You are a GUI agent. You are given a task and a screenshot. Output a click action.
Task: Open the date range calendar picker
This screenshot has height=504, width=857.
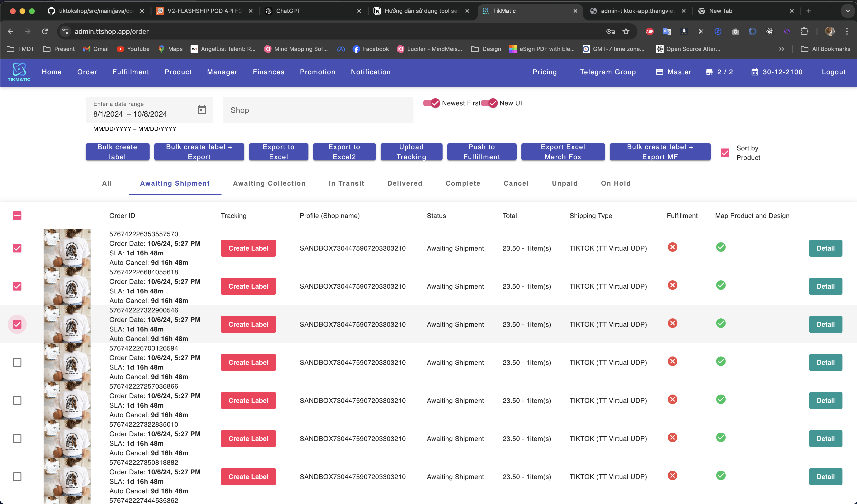[x=202, y=109]
